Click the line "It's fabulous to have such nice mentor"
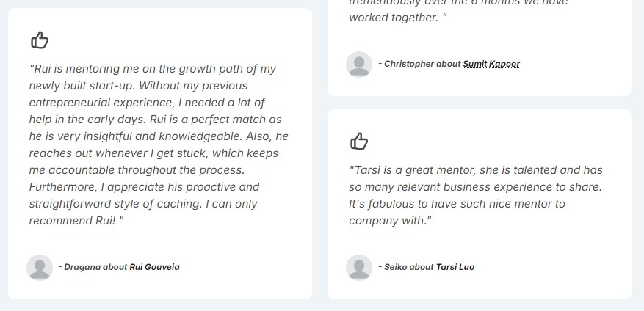 pyautogui.click(x=457, y=204)
